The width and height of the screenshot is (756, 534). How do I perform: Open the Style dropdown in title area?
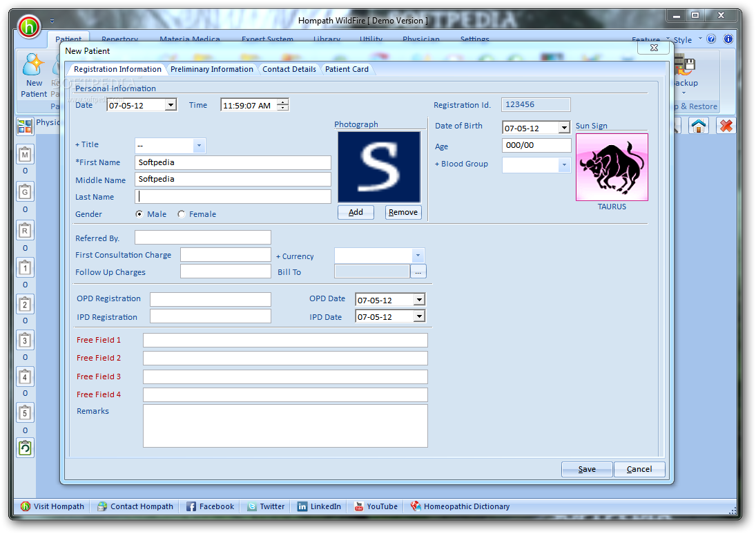[687, 39]
